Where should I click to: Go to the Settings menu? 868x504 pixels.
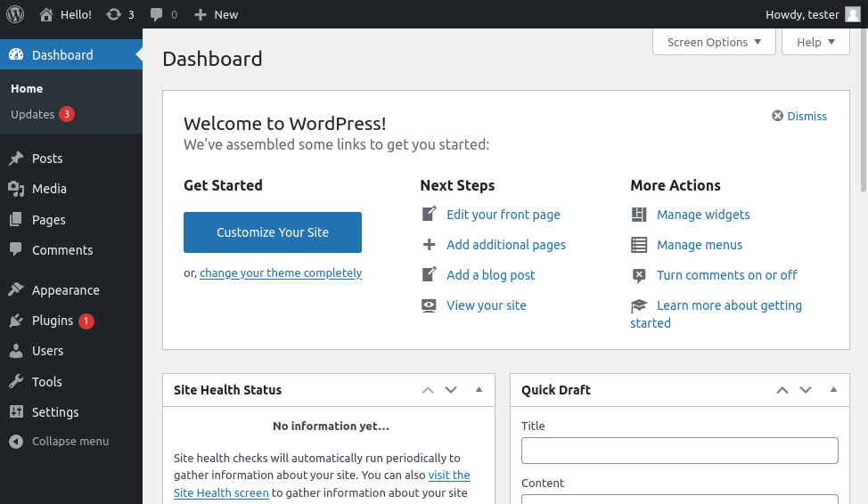click(55, 412)
